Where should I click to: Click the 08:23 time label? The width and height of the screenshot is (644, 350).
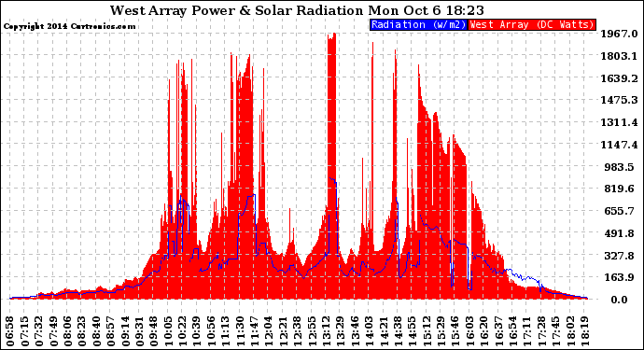82,331
